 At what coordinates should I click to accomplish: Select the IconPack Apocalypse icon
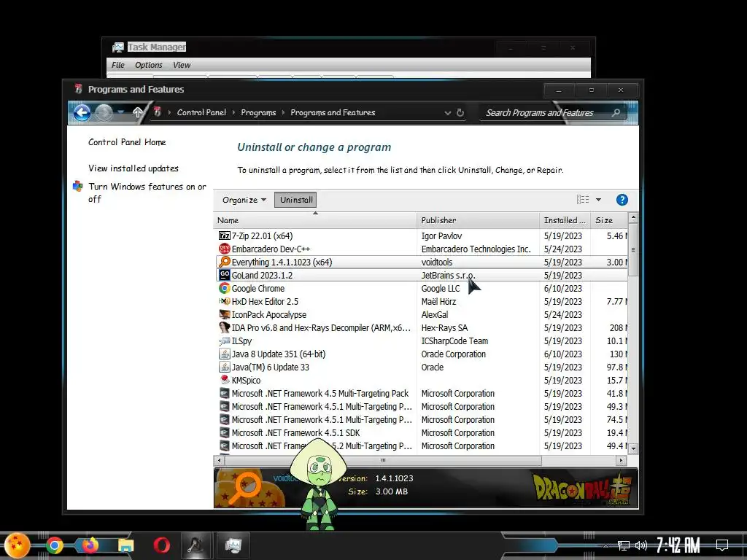tap(225, 315)
